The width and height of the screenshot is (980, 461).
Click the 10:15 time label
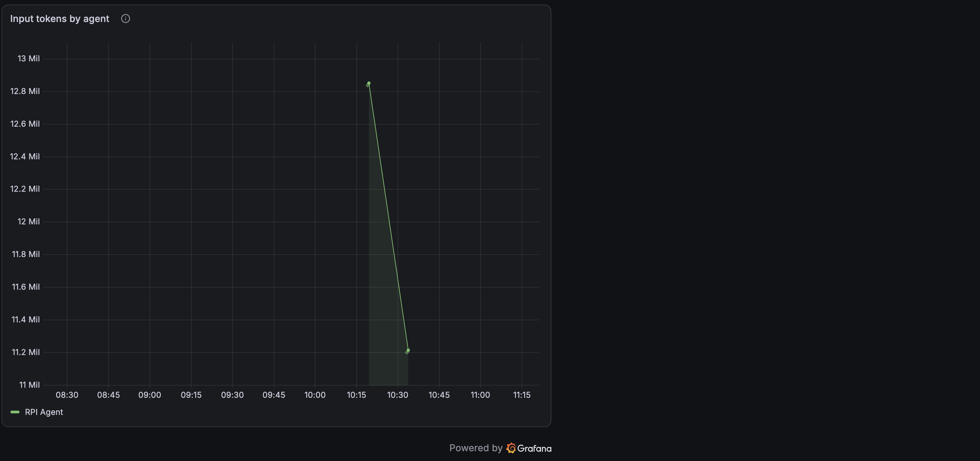[356, 395]
